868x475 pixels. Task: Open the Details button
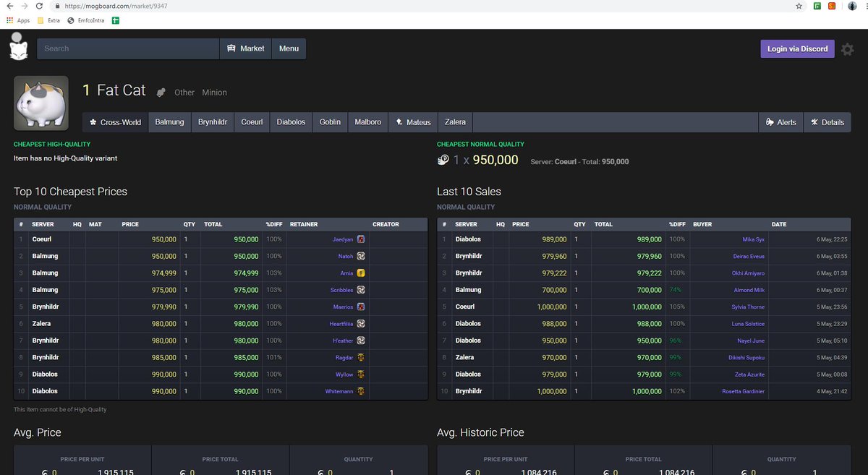827,122
